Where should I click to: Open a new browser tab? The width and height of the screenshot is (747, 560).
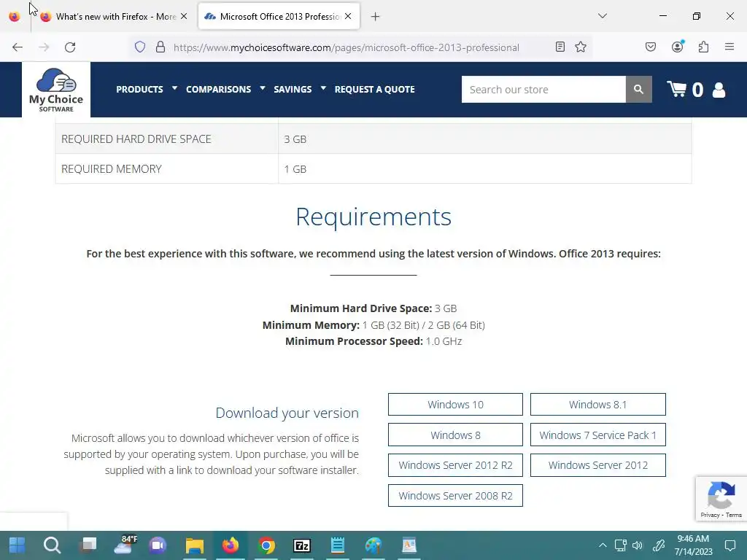tap(376, 17)
